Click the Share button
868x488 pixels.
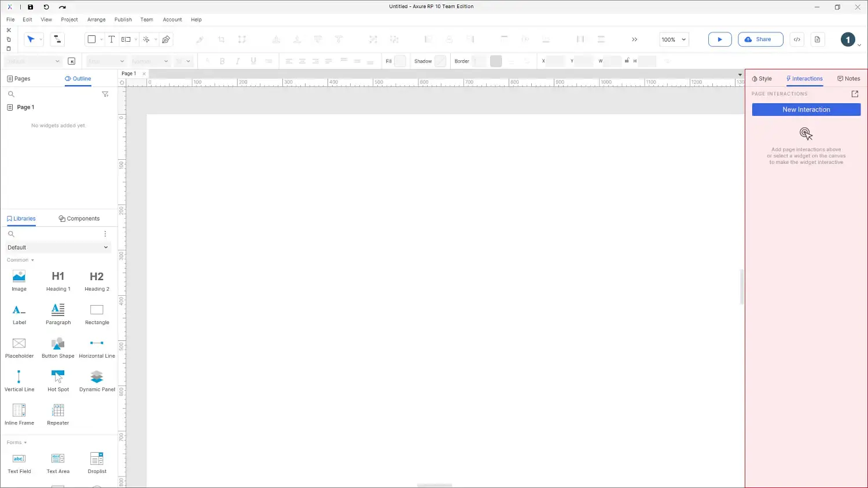tap(760, 39)
